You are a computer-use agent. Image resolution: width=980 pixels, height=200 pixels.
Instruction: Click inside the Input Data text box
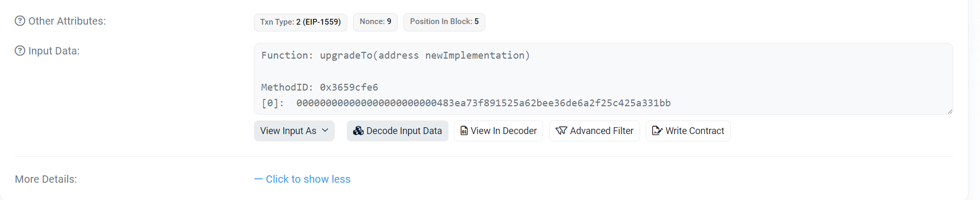coord(603,79)
